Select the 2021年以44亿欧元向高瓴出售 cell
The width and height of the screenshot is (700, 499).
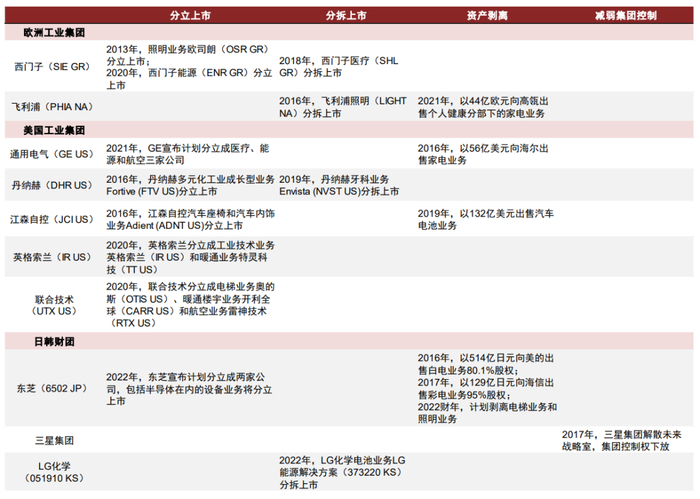pos(483,107)
